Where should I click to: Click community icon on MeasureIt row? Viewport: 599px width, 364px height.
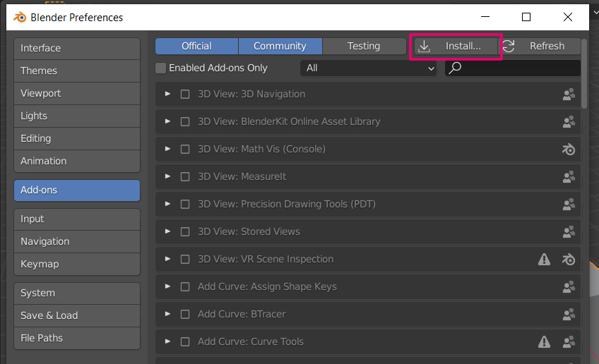coord(569,176)
